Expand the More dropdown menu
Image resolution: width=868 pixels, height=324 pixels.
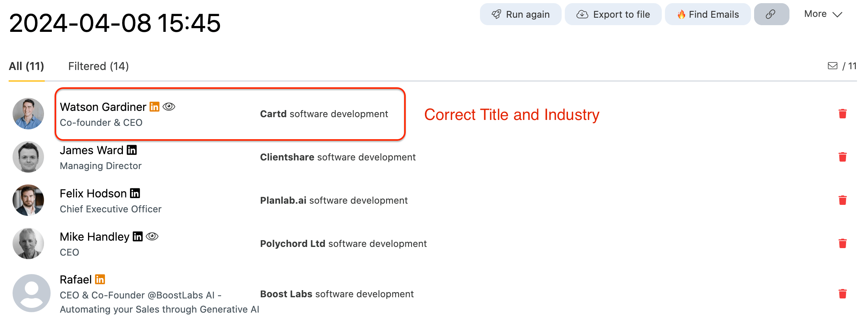(x=823, y=14)
